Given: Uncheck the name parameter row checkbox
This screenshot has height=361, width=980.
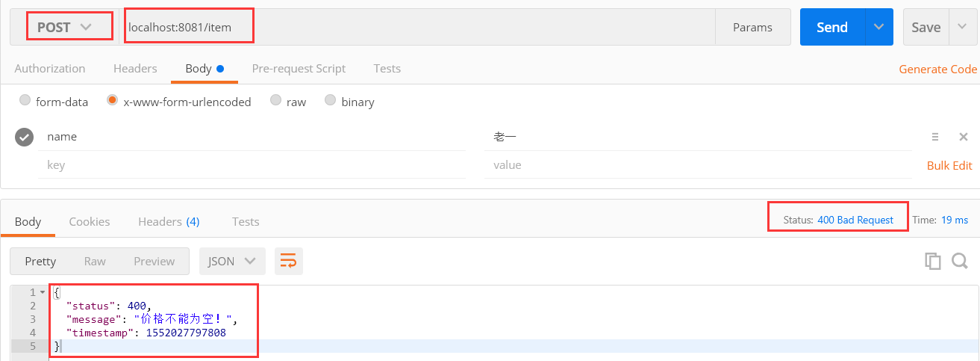Looking at the screenshot, I should point(25,137).
